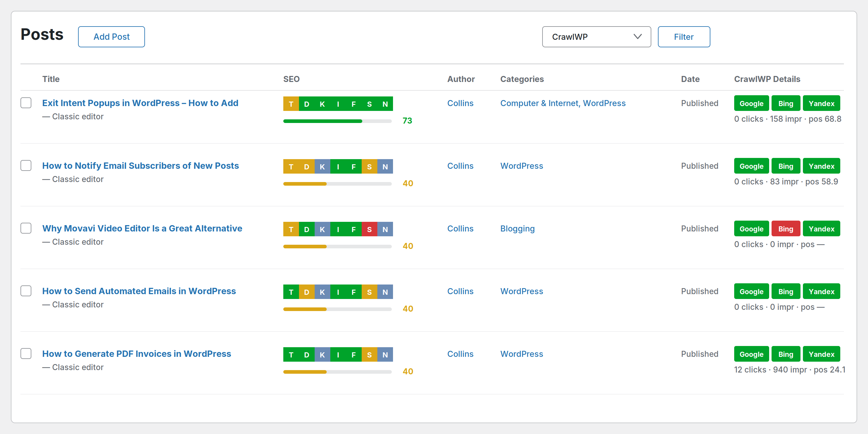Click the SEO column header

coord(291,79)
